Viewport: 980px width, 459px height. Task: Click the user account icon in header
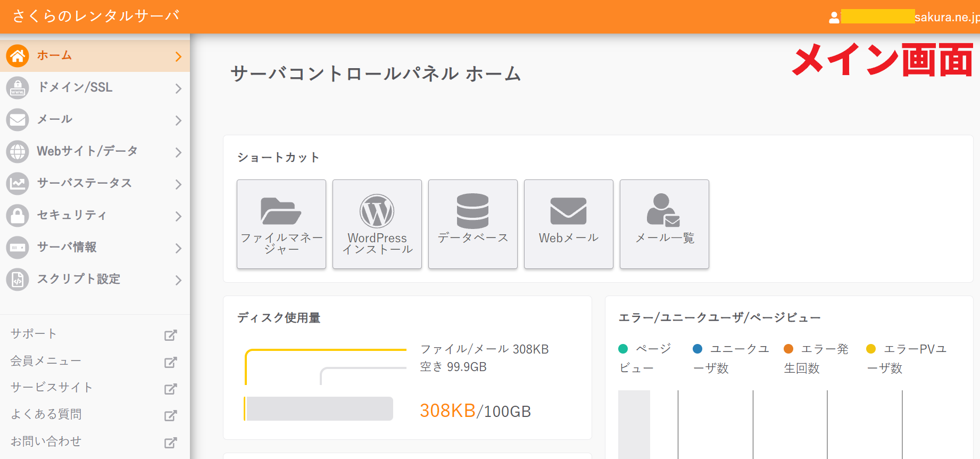click(834, 18)
